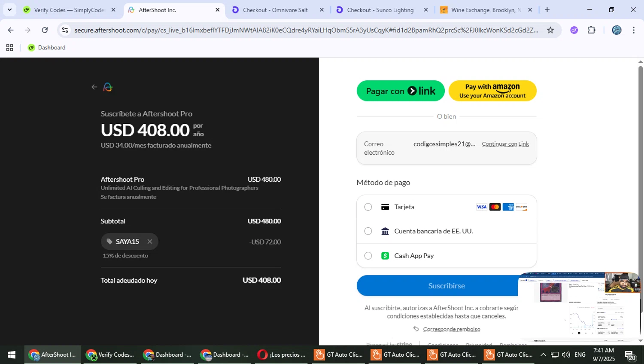Open the Corresponde rembolso link
Image resolution: width=644 pixels, height=364 pixels.
tap(452, 329)
